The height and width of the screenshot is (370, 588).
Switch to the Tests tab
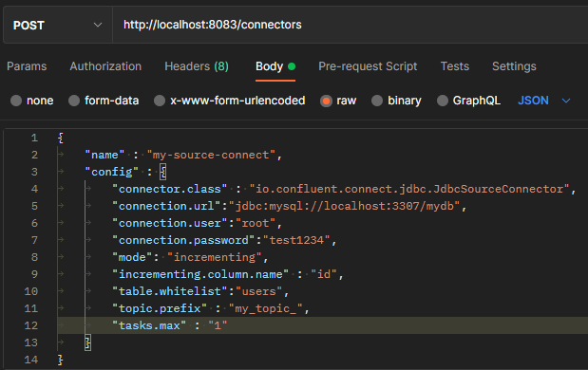[454, 66]
